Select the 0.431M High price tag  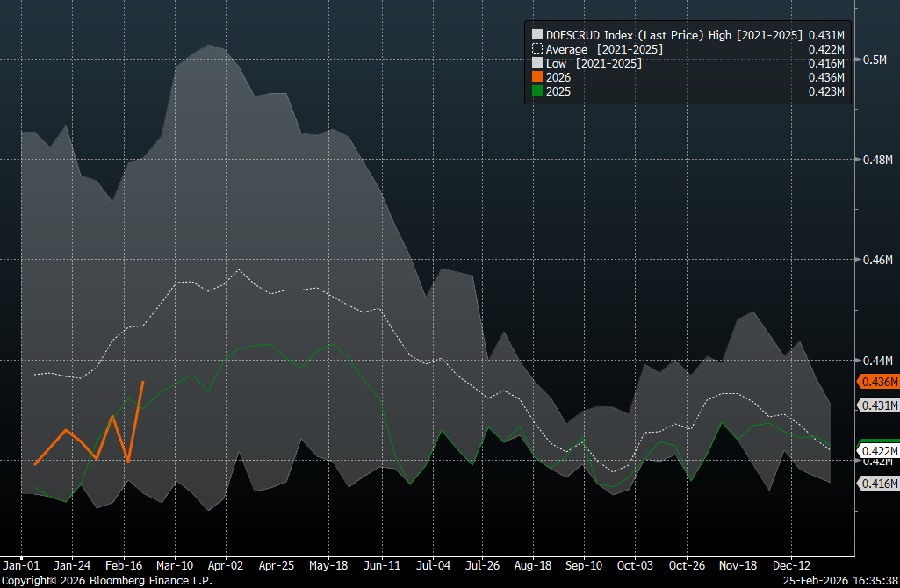(x=877, y=405)
